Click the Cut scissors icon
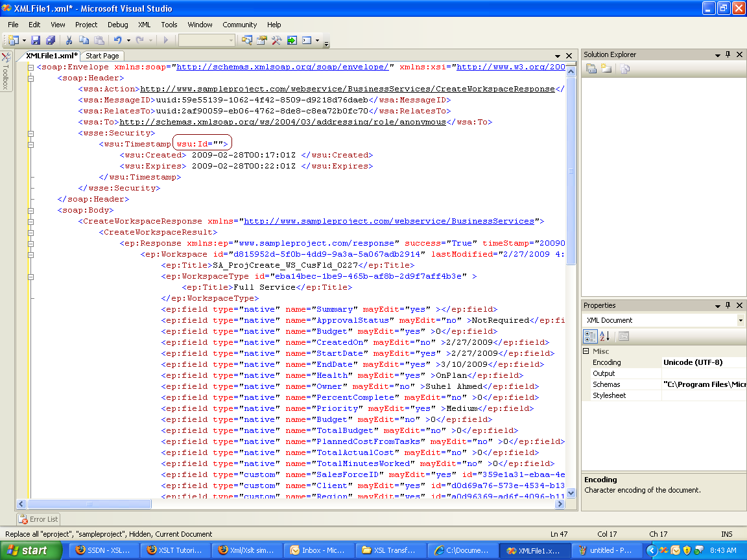 click(69, 40)
